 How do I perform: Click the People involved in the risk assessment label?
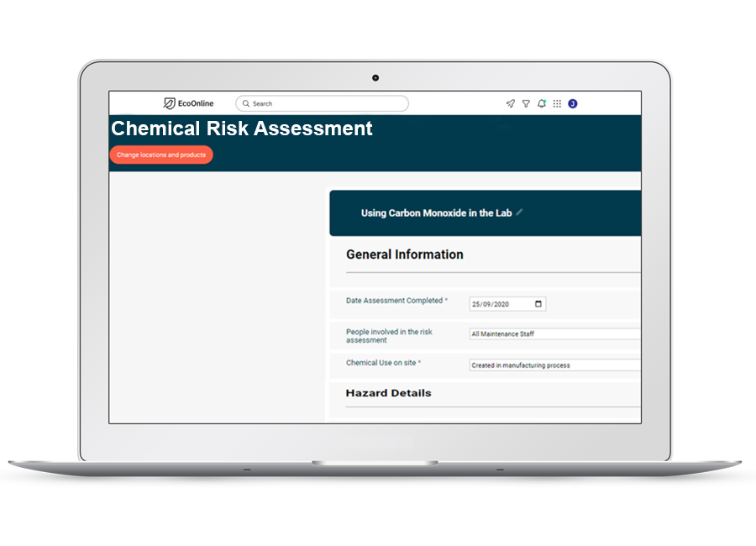point(389,336)
